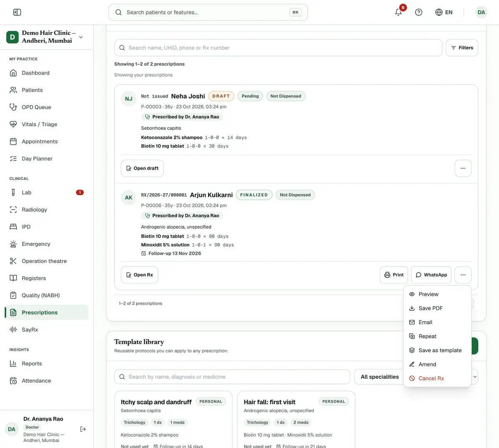
Task: Open Lab with one pending badge
Action: 47,192
